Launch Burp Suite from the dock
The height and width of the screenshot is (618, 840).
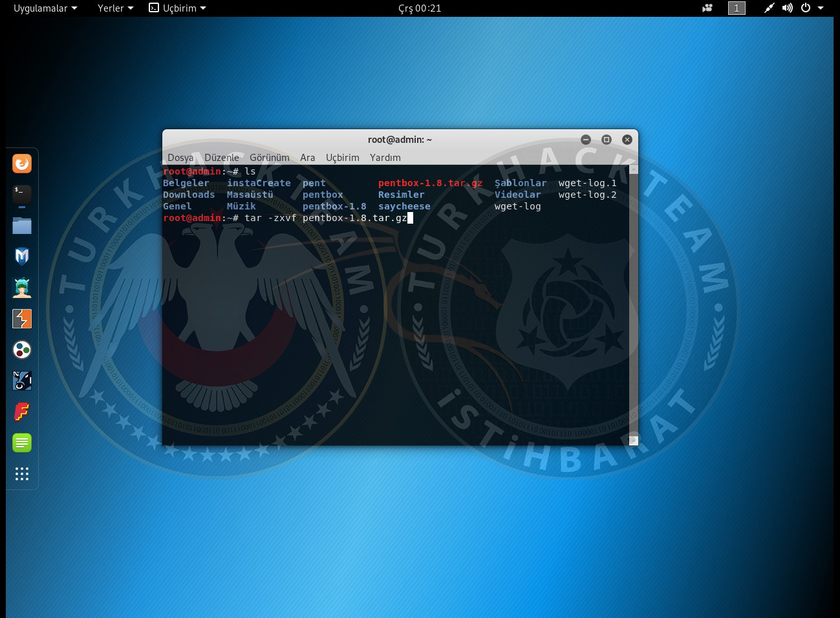(22, 319)
